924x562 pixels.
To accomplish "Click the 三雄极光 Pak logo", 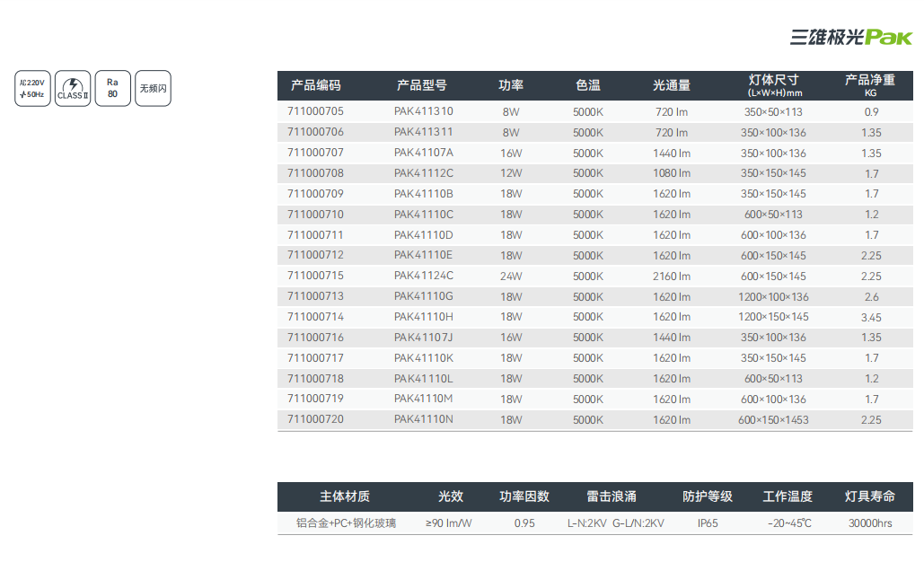I will (x=850, y=37).
